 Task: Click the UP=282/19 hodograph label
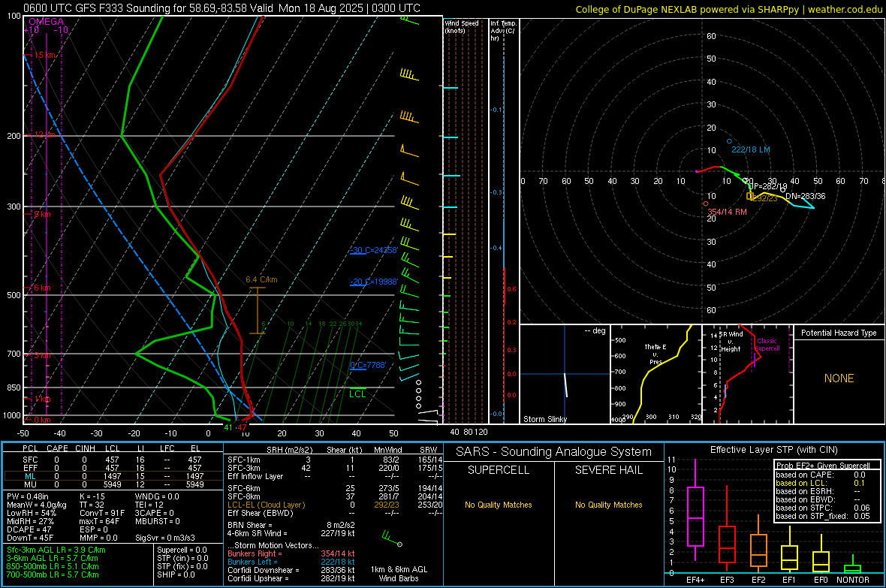click(x=767, y=186)
